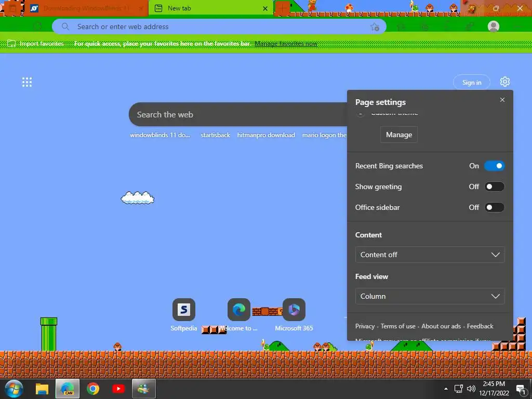The width and height of the screenshot is (532, 399).
Task: Select recent search 'windowblinds 11 do...'
Action: click(x=160, y=135)
